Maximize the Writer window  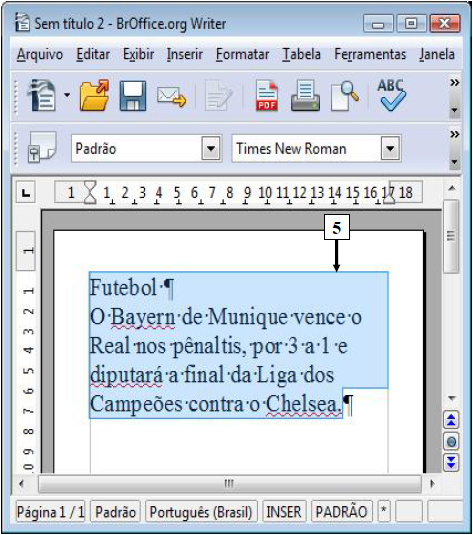[411, 24]
